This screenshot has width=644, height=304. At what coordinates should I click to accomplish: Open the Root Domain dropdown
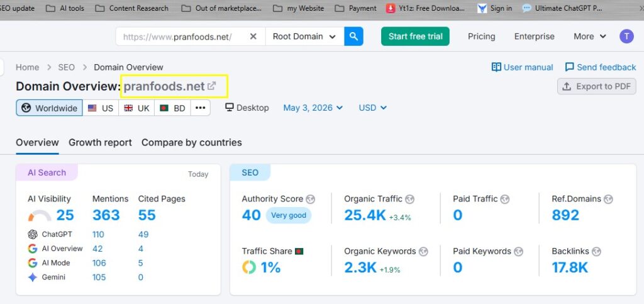(x=305, y=37)
